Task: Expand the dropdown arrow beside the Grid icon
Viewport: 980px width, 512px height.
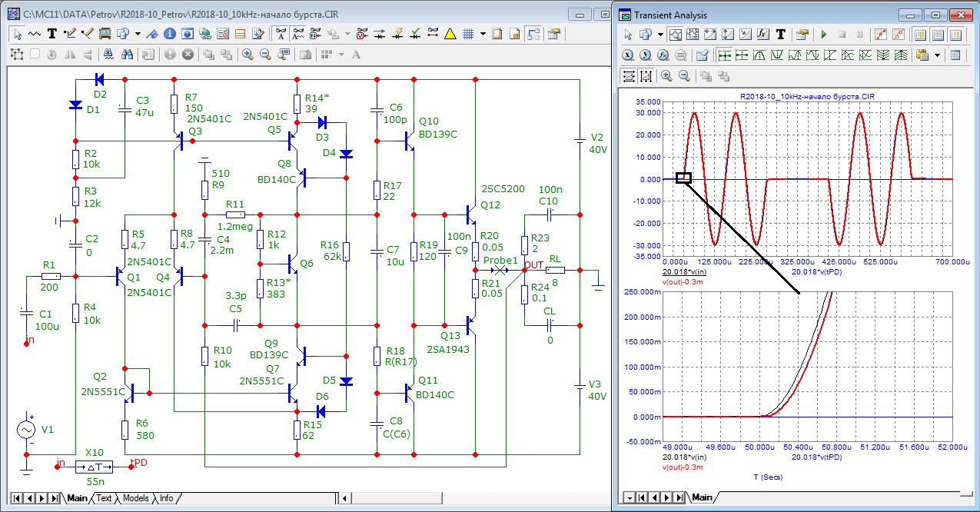Action: click(x=483, y=34)
